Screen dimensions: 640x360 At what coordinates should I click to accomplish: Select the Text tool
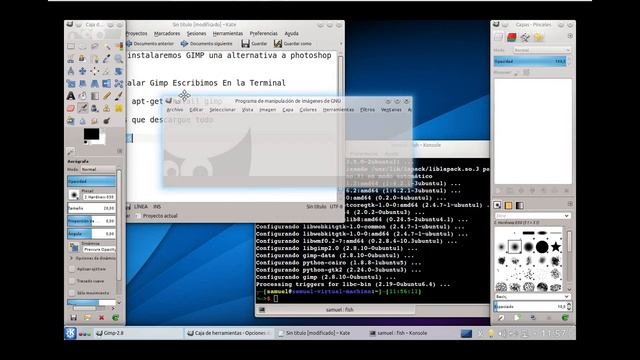click(x=71, y=96)
